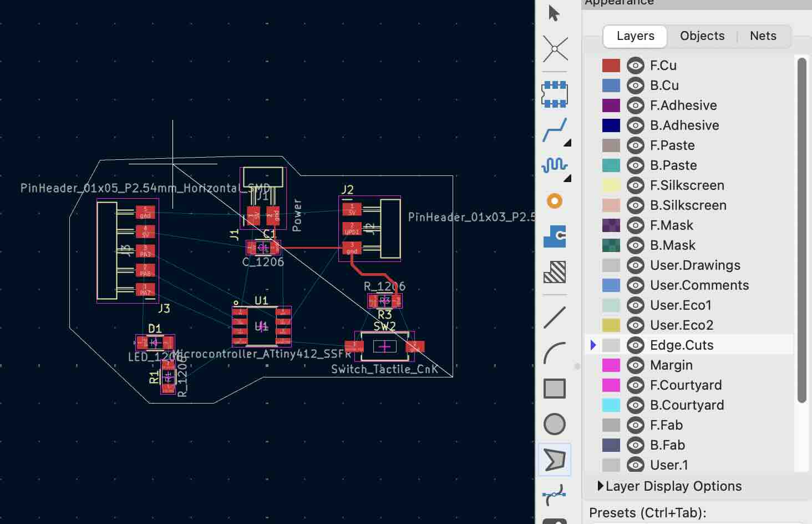Open B.Cu blue color swatch
812x524 pixels.
pyautogui.click(x=611, y=85)
